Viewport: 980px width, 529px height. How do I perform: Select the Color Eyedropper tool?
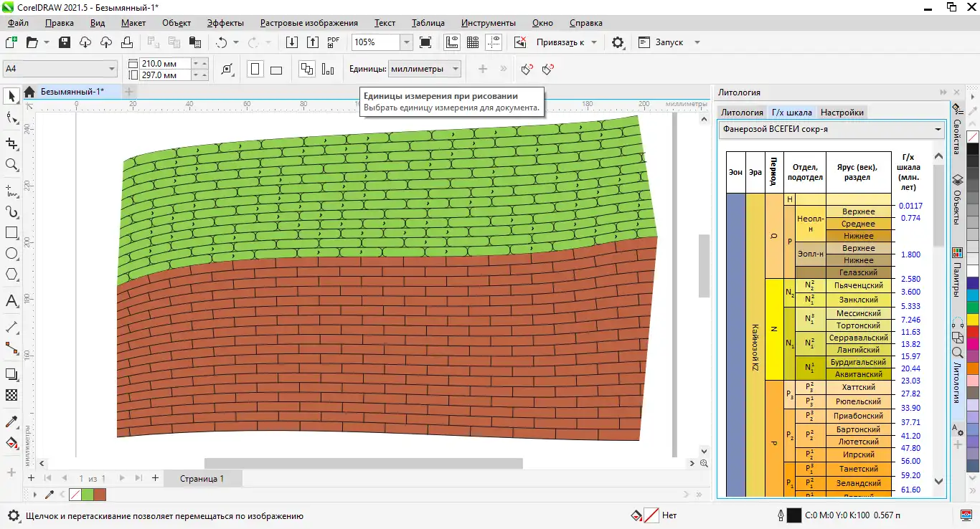[x=11, y=421]
